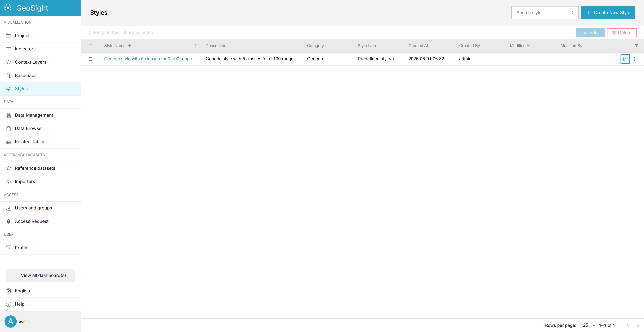Open the Style Name column menu dots
This screenshot has width=644, height=332.
coord(196,46)
